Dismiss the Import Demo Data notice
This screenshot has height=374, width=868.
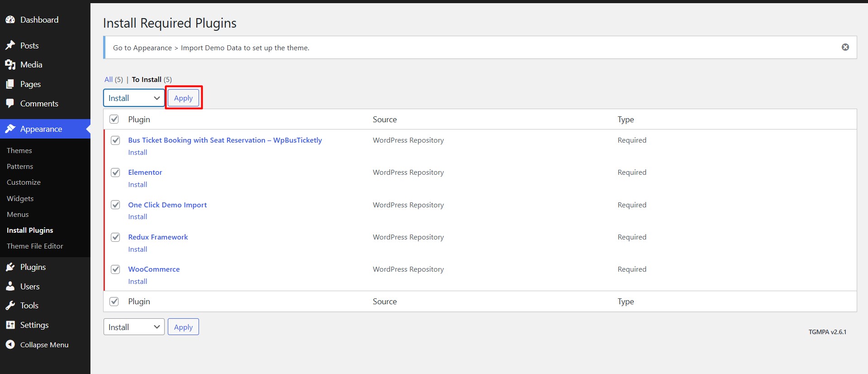click(845, 47)
